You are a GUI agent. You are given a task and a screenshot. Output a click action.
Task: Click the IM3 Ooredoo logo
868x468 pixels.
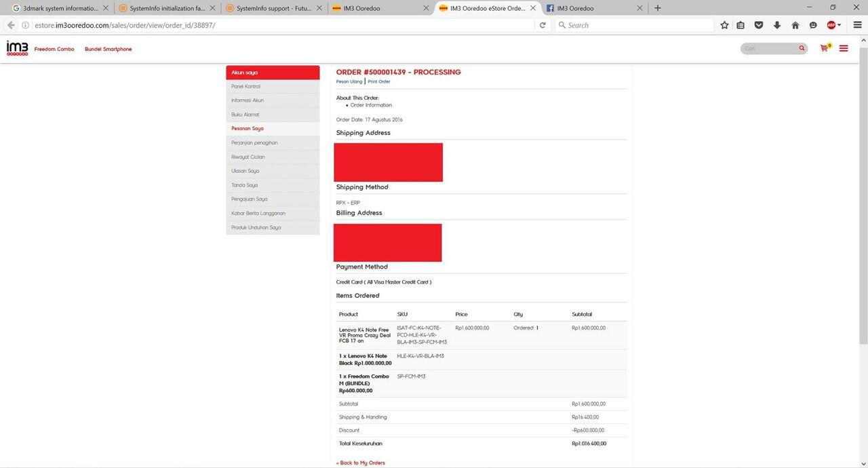(18, 48)
